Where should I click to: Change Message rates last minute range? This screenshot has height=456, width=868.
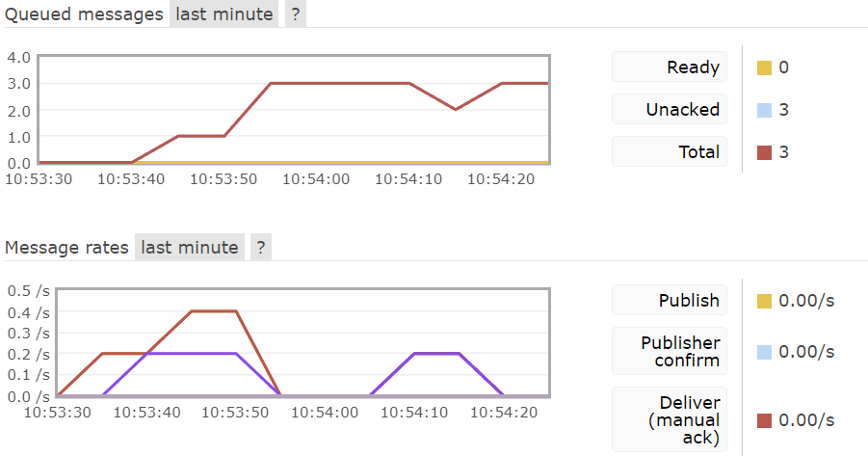coord(190,247)
